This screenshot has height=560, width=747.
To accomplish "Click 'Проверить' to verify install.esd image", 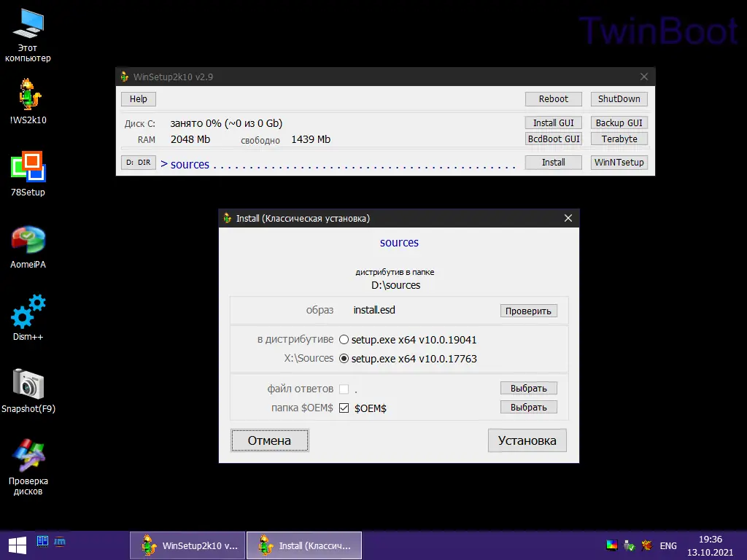I will click(x=528, y=311).
